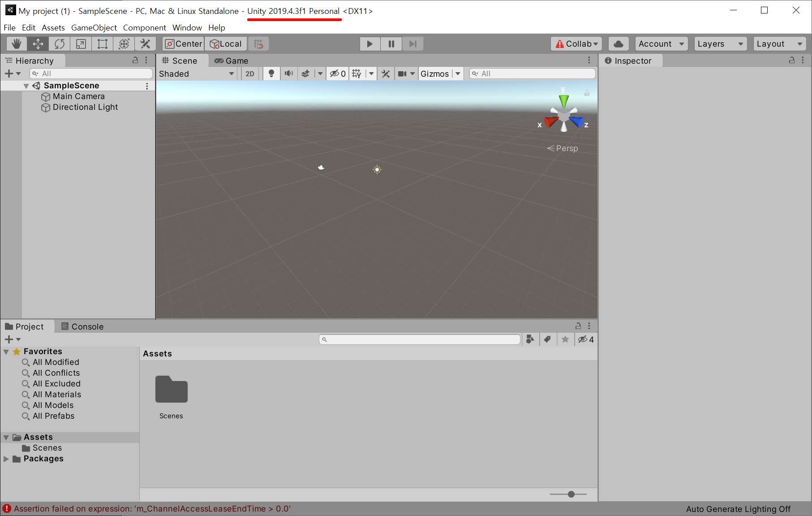
Task: Toggle pivot Center mode
Action: 183,44
